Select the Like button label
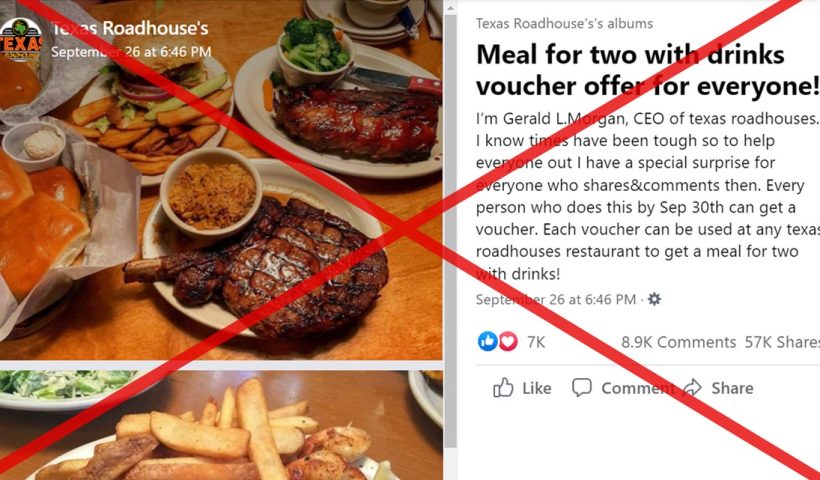The image size is (820, 480). tap(537, 388)
